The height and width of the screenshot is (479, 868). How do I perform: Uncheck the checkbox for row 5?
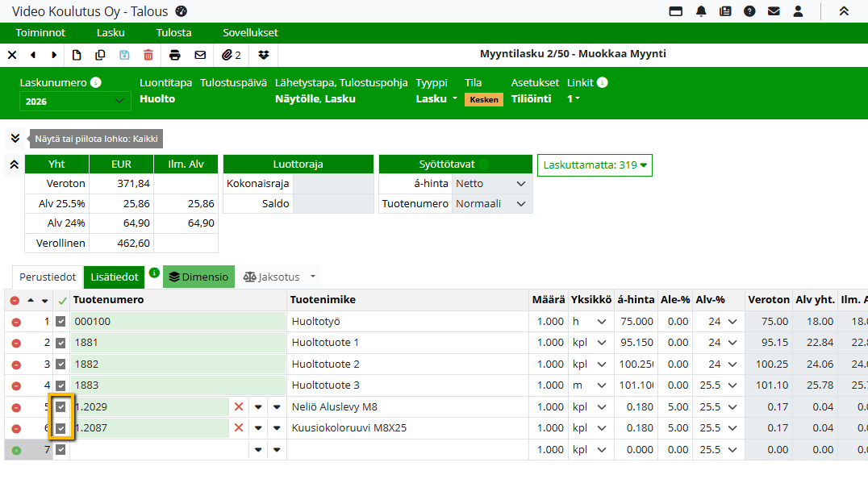[61, 407]
